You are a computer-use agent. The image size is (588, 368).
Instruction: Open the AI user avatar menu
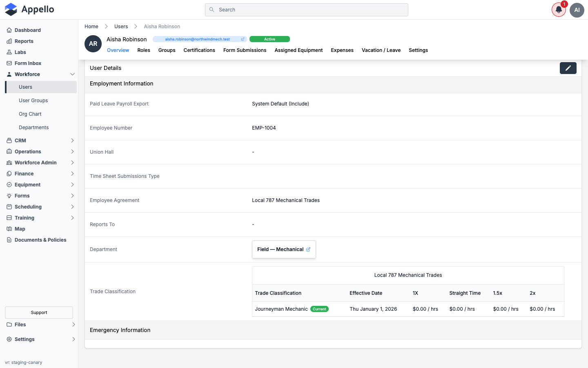coord(577,10)
